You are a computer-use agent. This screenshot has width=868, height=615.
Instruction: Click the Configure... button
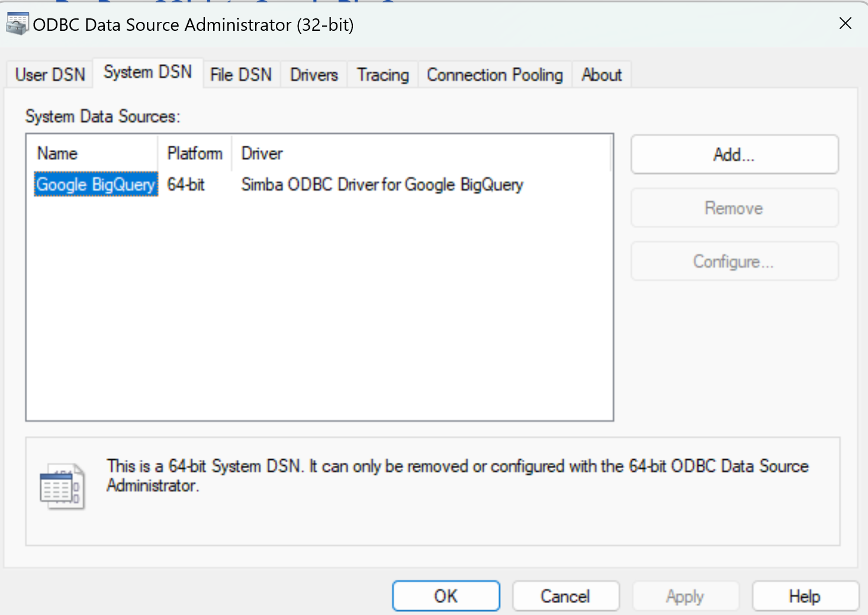coord(734,261)
